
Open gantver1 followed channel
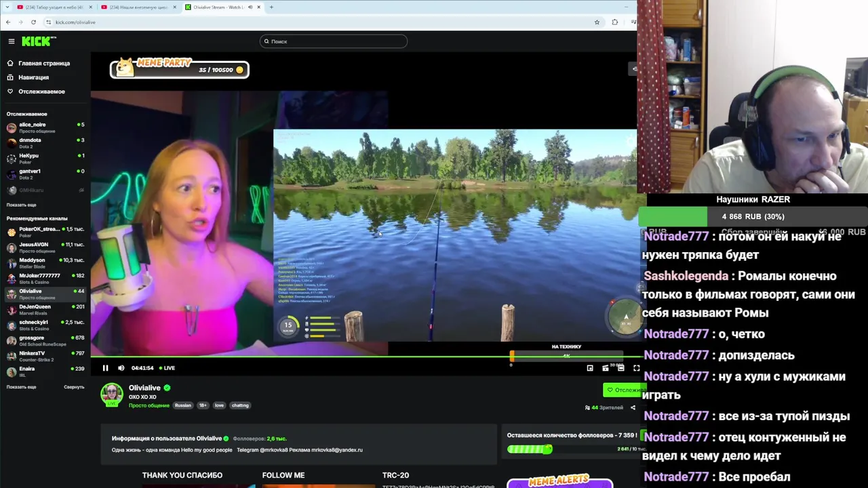45,174
